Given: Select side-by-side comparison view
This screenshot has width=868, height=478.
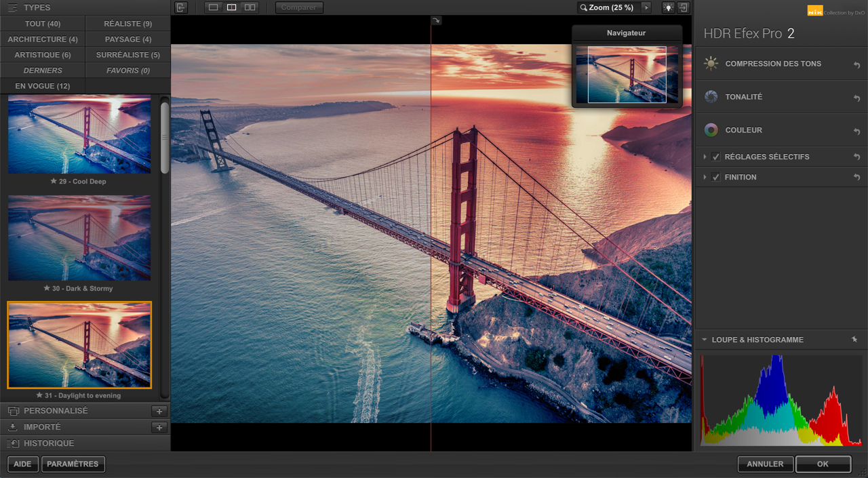Looking at the screenshot, I should point(250,7).
